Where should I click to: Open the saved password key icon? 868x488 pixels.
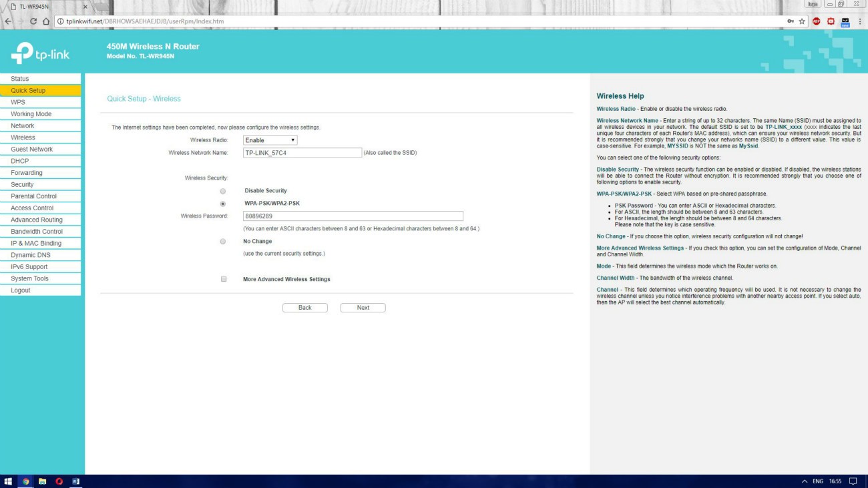[x=791, y=21]
